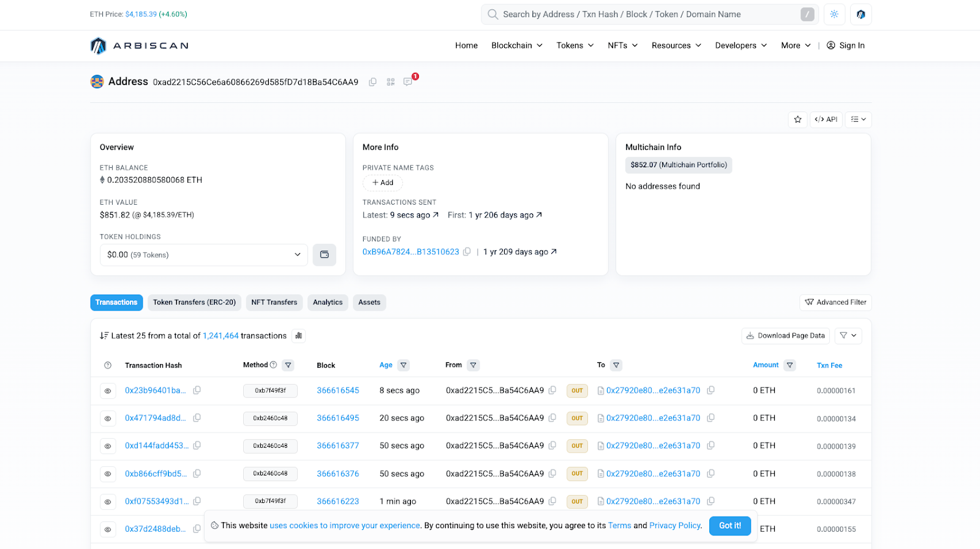Open block 366616377
Image resolution: width=980 pixels, height=549 pixels.
tap(338, 445)
